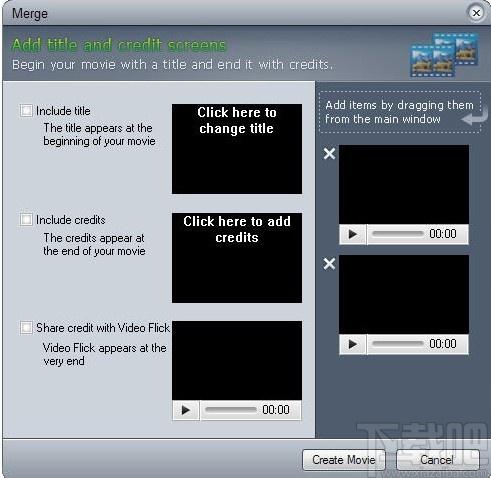Click the filmstrip Merge icon in header
The width and height of the screenshot is (491, 478).
tap(444, 55)
